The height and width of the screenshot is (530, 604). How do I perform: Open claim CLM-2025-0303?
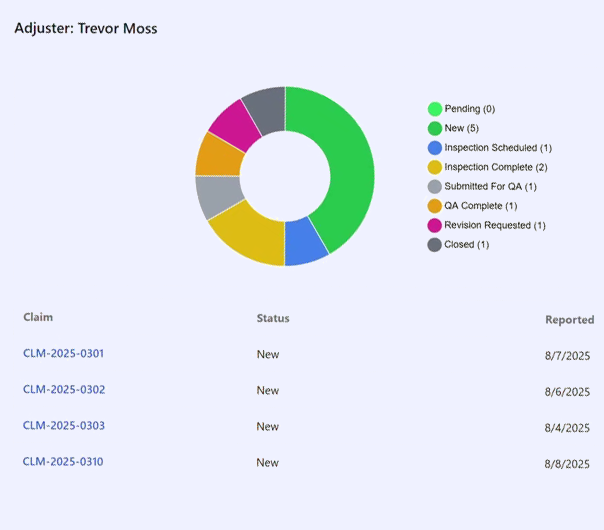point(63,426)
